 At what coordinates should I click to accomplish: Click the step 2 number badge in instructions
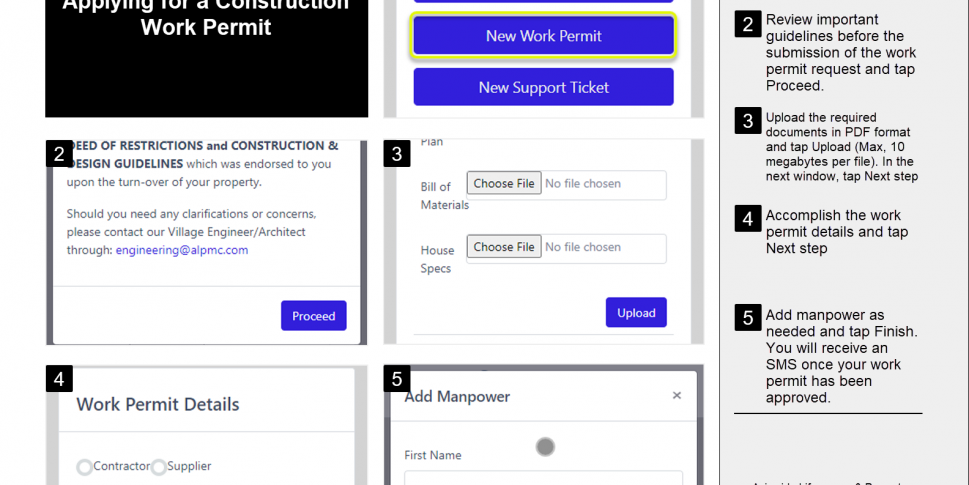(748, 24)
